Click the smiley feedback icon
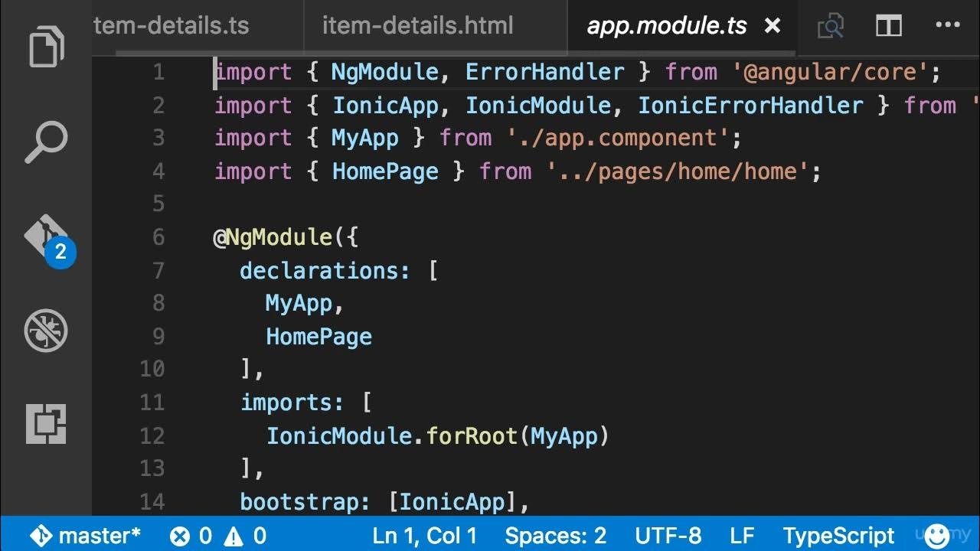 pyautogui.click(x=937, y=535)
